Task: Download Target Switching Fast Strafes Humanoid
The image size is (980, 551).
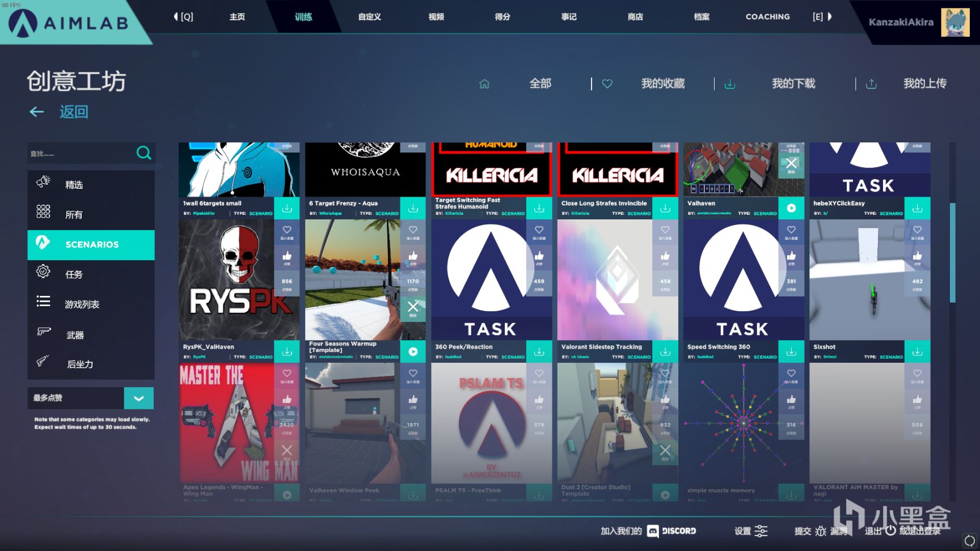Action: click(539, 208)
